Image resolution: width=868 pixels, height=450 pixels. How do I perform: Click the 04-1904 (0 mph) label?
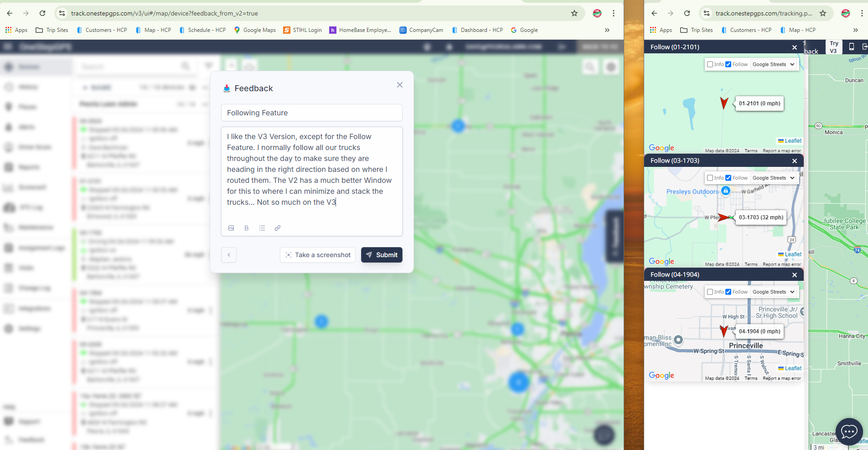pyautogui.click(x=759, y=331)
